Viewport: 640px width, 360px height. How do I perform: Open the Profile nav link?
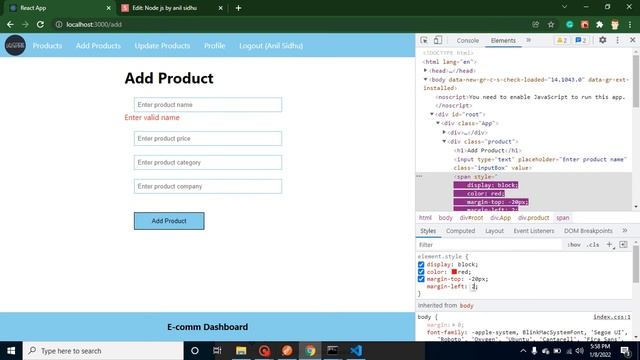215,46
